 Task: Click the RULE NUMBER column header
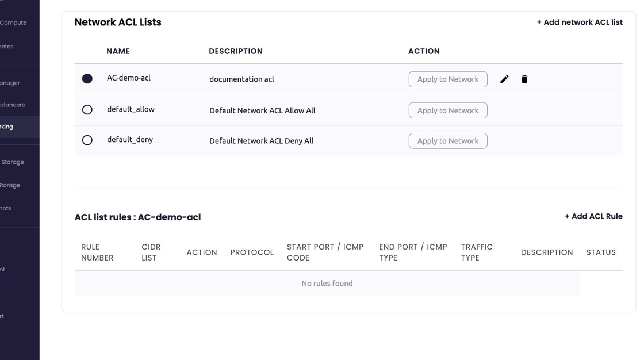97,252
